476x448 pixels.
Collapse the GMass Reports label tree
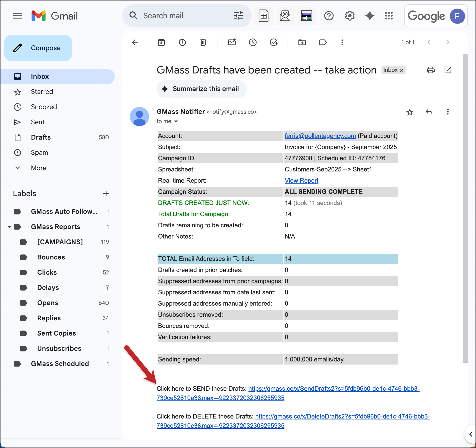[9, 227]
